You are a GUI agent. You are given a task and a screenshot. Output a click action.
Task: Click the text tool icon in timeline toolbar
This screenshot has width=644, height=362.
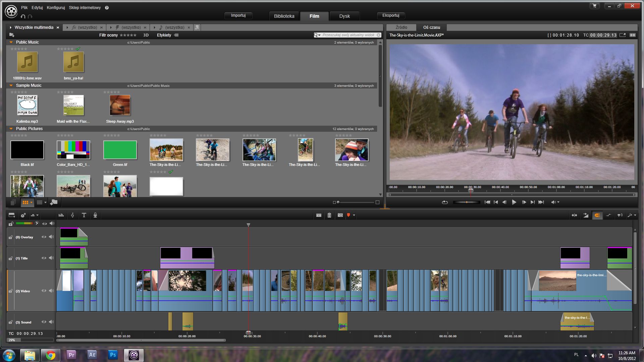point(84,215)
